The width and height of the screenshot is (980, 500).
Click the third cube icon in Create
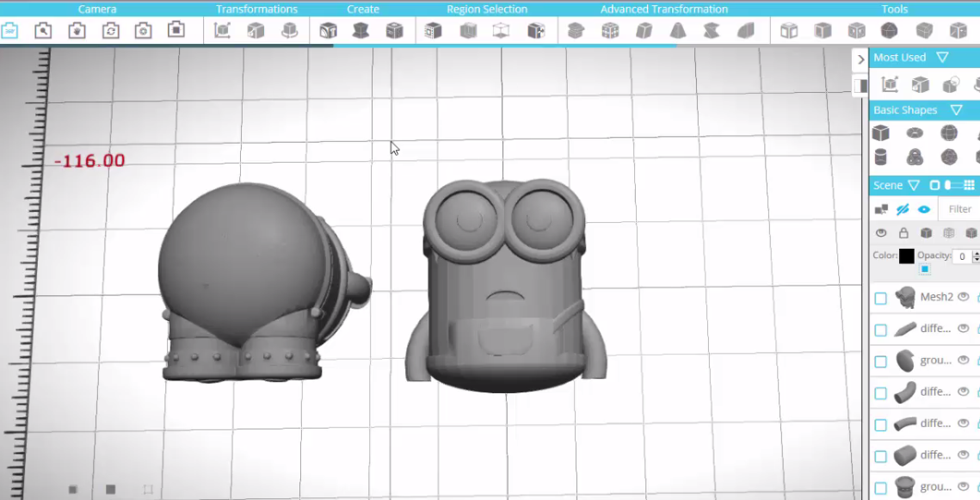[x=394, y=31]
